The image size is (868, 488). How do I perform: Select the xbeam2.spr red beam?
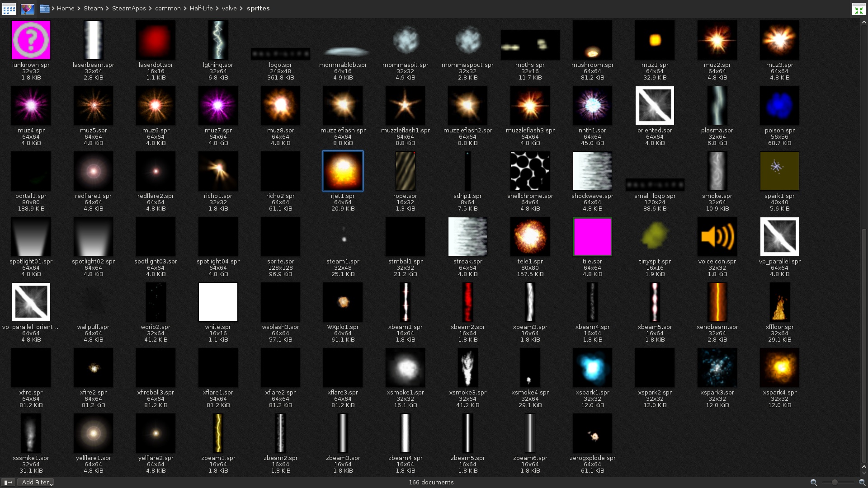pyautogui.click(x=467, y=302)
